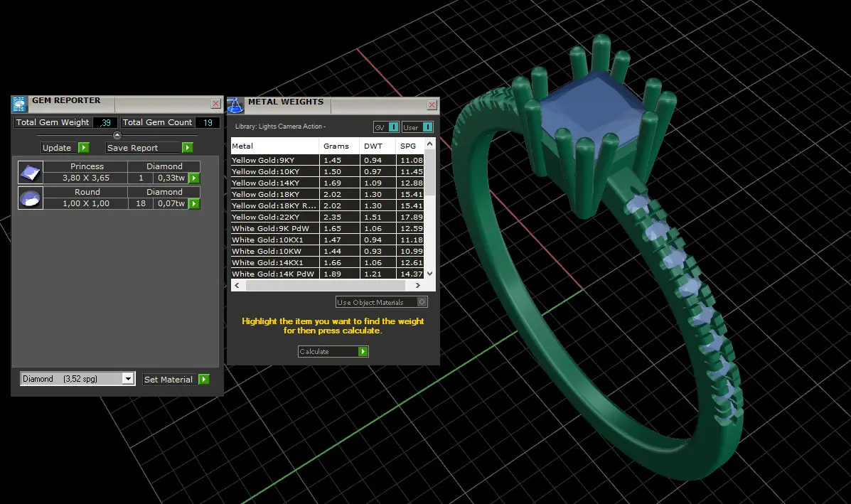
Task: Click the Princess diamond gem thumbnail
Action: point(31,173)
